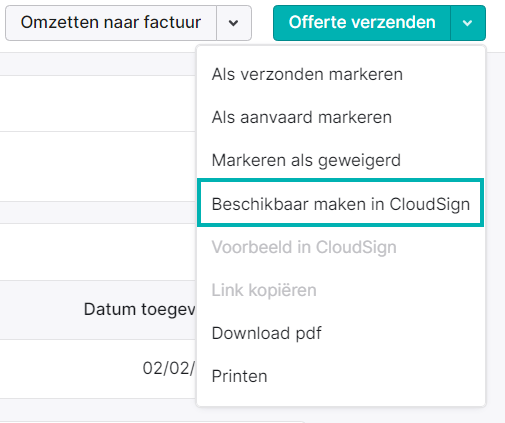The width and height of the screenshot is (505, 423).
Task: Click the Omzetten naar factuur button
Action: (x=111, y=23)
